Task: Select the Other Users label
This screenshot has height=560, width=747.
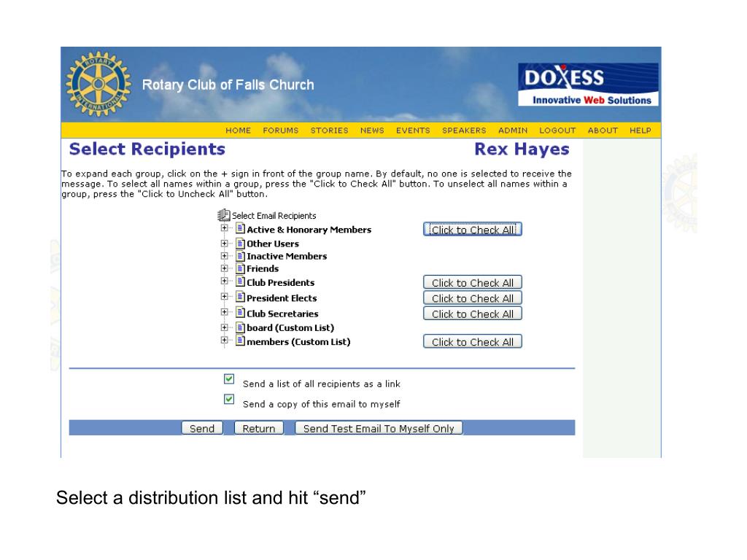Action: coord(273,244)
